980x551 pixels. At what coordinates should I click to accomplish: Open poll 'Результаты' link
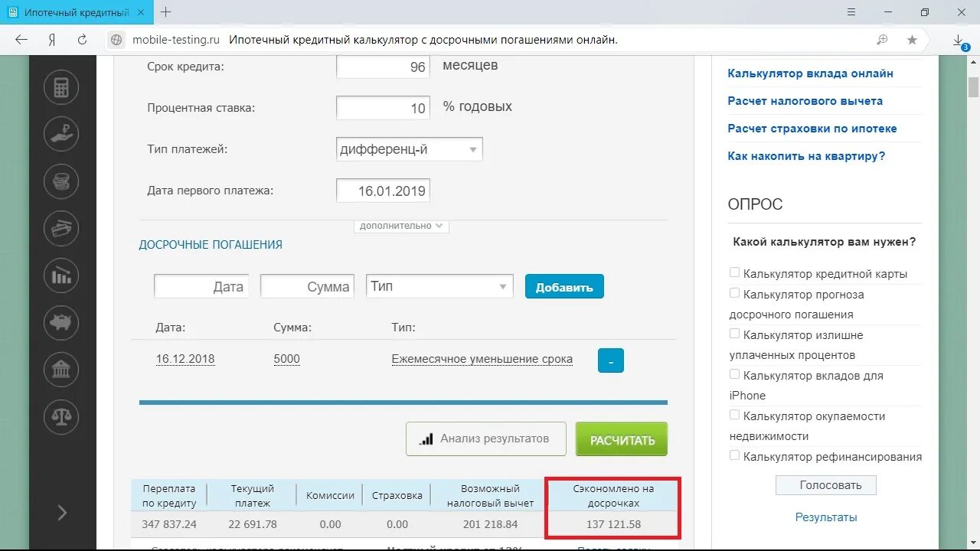(826, 517)
